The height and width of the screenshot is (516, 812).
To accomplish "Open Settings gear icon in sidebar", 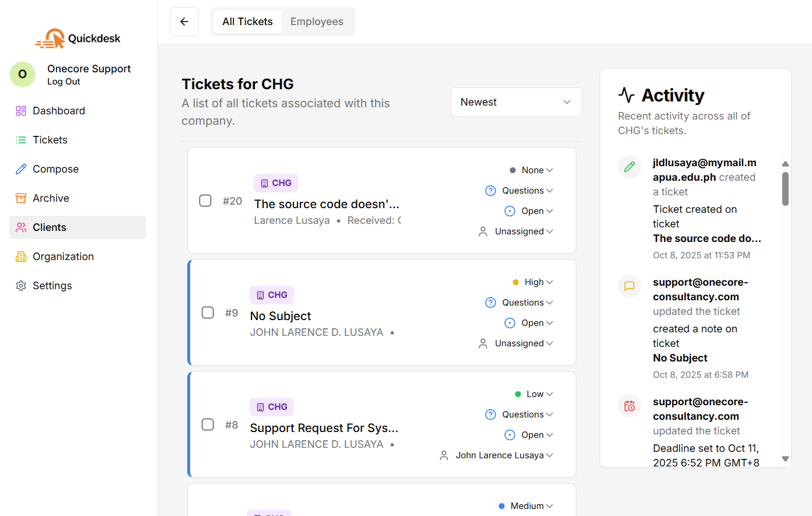I will point(21,286).
